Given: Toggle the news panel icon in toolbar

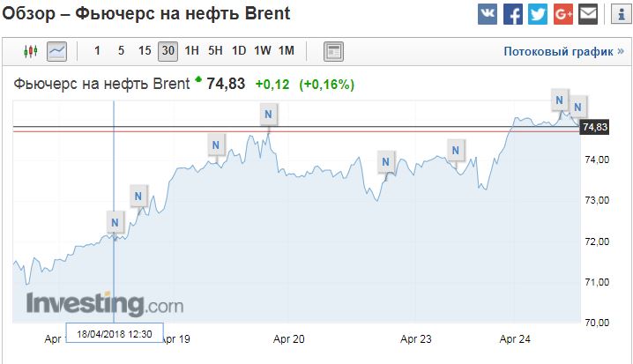Looking at the screenshot, I should pyautogui.click(x=333, y=51).
